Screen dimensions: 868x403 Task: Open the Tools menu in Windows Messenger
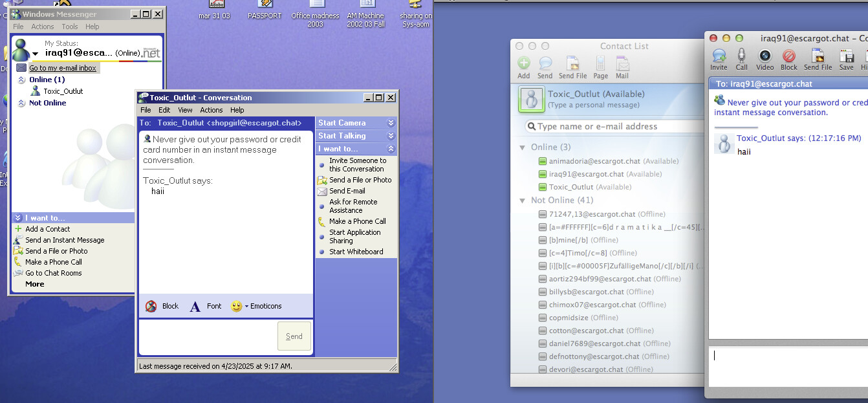pos(70,27)
